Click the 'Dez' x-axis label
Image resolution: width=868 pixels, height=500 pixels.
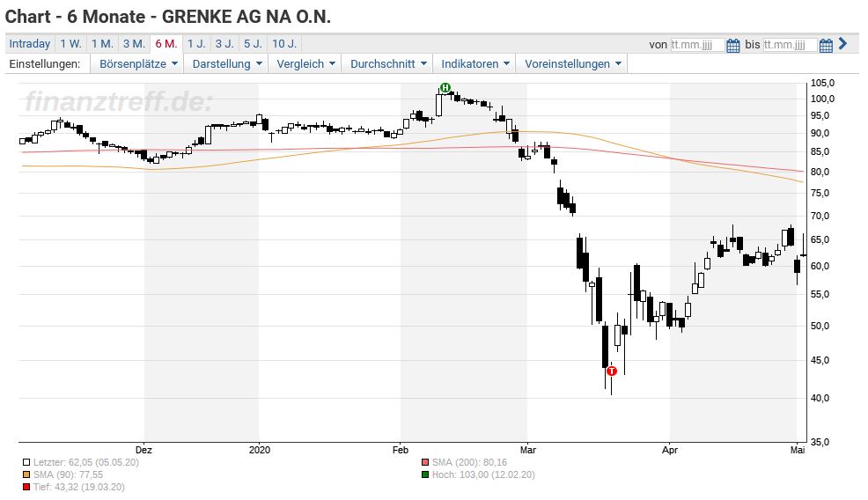click(x=143, y=450)
